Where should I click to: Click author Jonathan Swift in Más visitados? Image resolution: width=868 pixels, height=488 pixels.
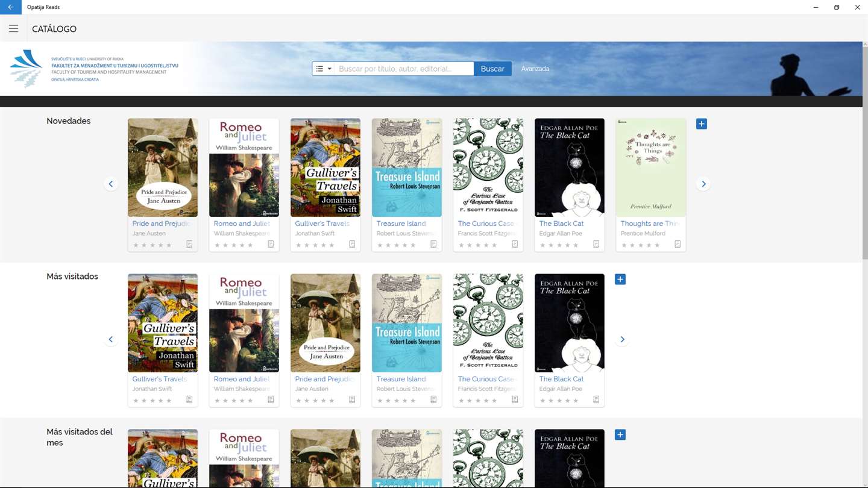point(153,389)
